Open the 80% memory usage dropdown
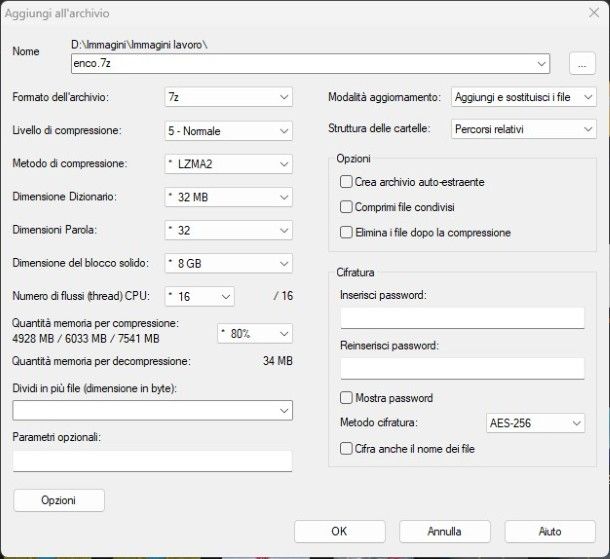Image resolution: width=610 pixels, height=559 pixels. [255, 334]
